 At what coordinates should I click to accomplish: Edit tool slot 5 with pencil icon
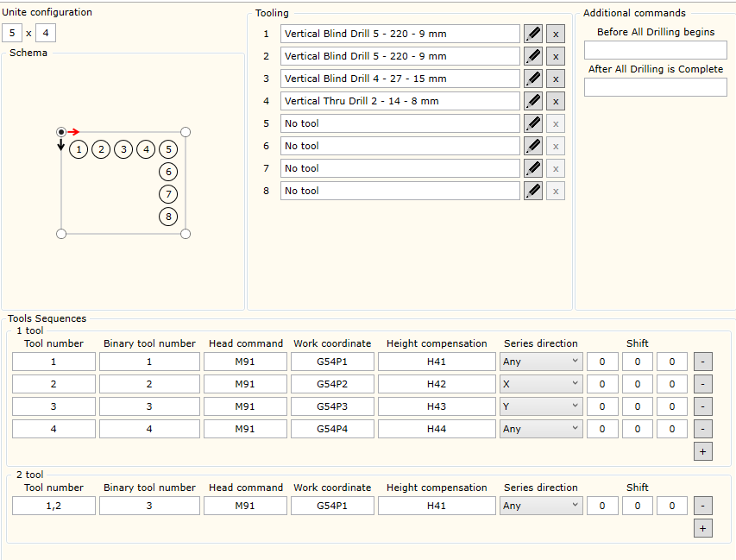coord(532,123)
